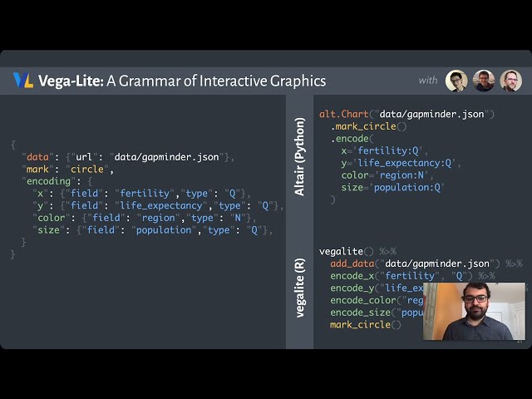This screenshot has width=532, height=399.
Task: Click the vegalite() %>% line
Action: click(357, 252)
